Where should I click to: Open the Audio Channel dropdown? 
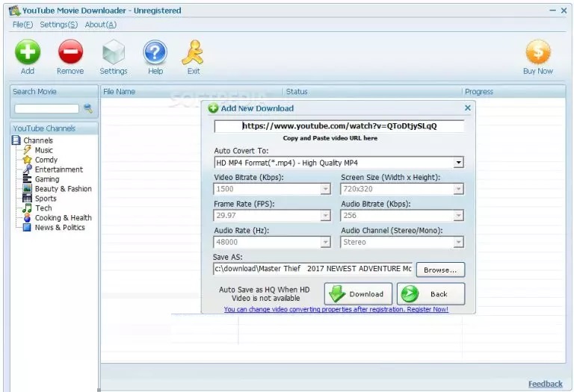click(x=458, y=242)
